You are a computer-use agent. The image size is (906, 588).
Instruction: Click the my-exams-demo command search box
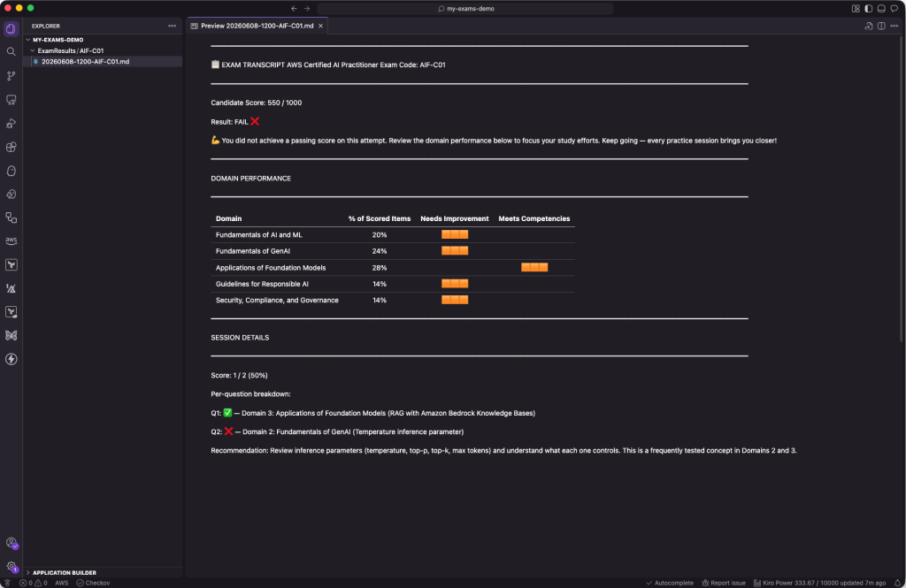465,9
